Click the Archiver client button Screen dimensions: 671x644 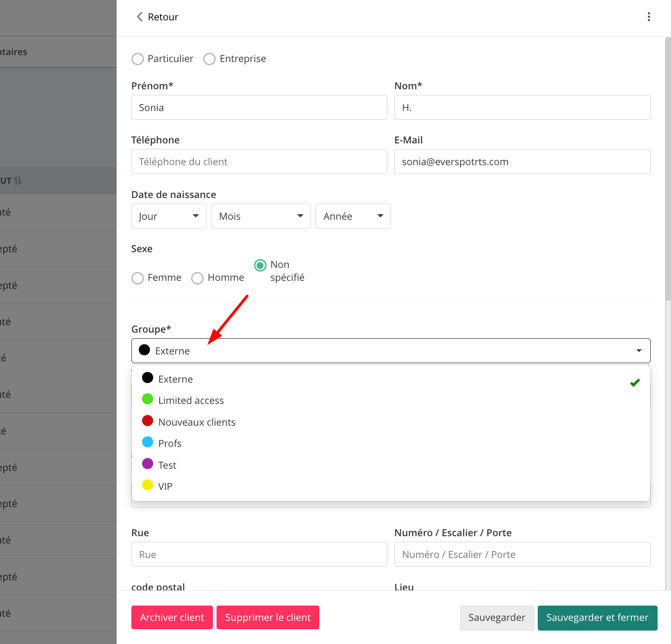pyautogui.click(x=172, y=617)
